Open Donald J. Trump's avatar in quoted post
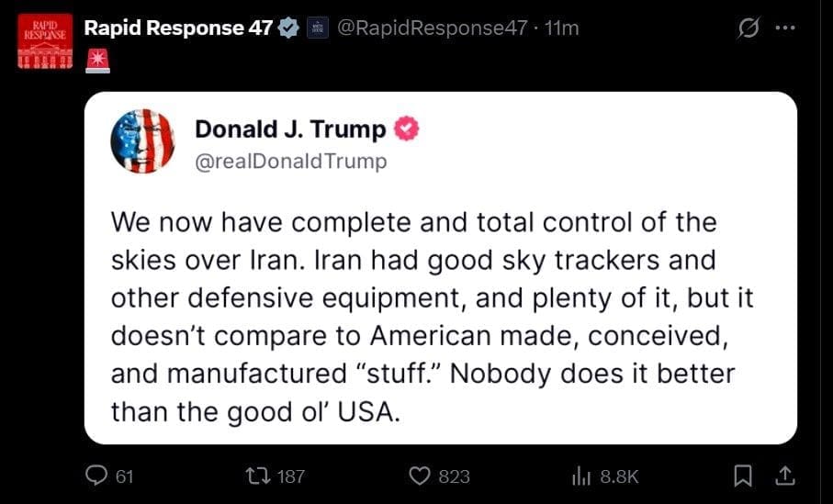 coord(142,140)
